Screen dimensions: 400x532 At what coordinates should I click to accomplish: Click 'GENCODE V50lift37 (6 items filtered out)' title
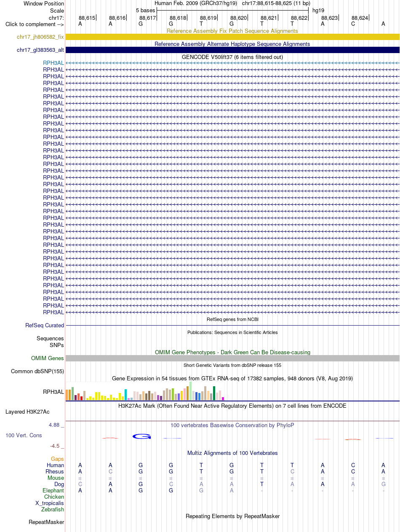232,57
